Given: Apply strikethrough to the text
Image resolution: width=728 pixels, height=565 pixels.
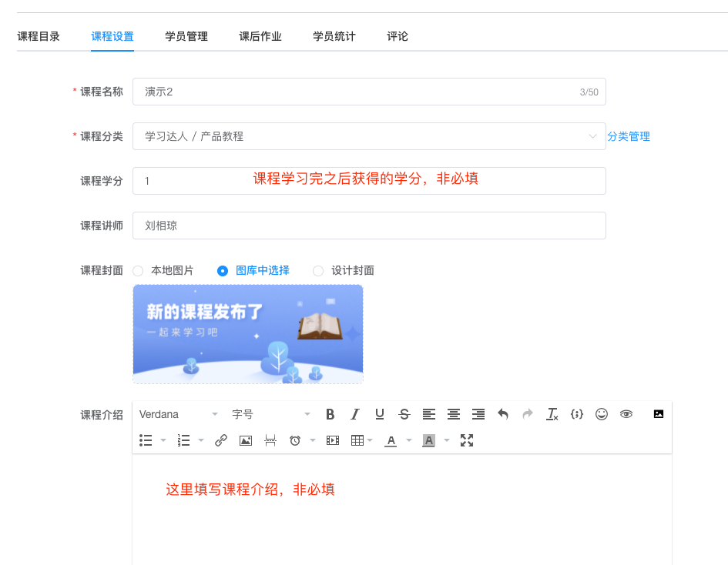Looking at the screenshot, I should coord(404,414).
